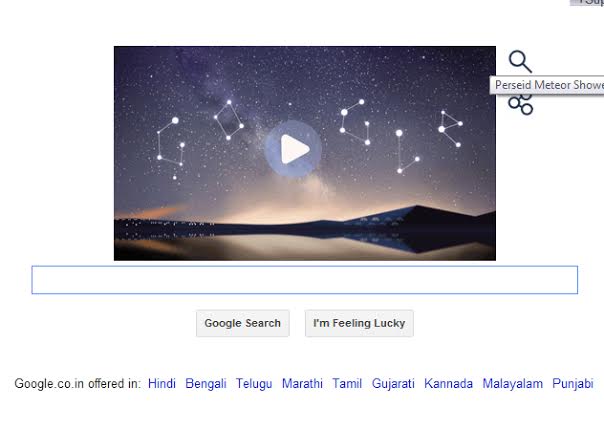The height and width of the screenshot is (429, 604).
Task: Open the Malayalam language link
Action: (513, 384)
